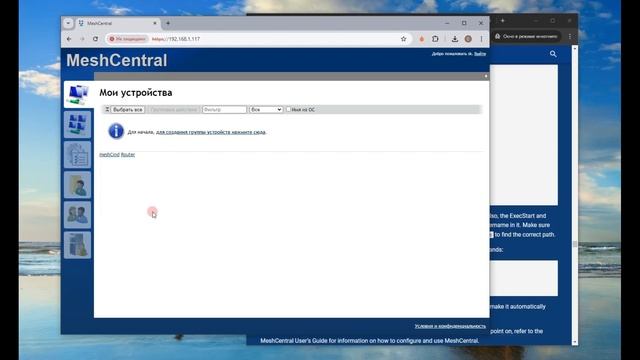This screenshot has height=360, width=640.
Task: Select the MeshCentral browser tab
Action: tap(118, 23)
